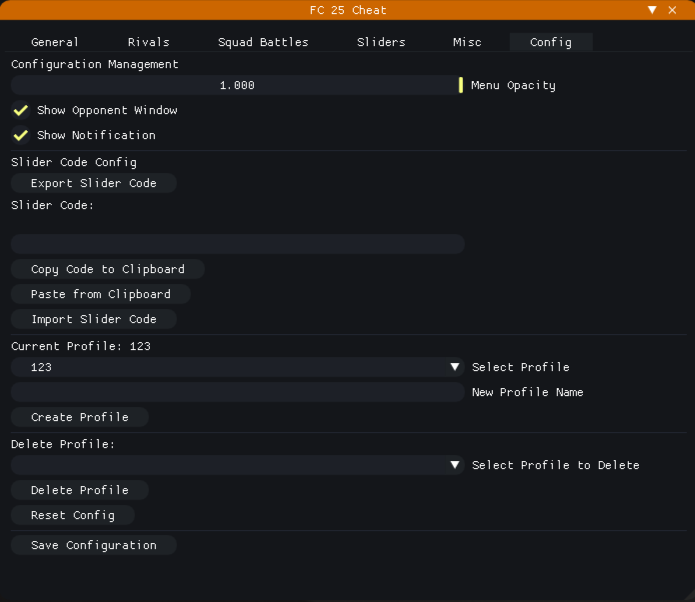Uncheck Show Notification option

20,135
